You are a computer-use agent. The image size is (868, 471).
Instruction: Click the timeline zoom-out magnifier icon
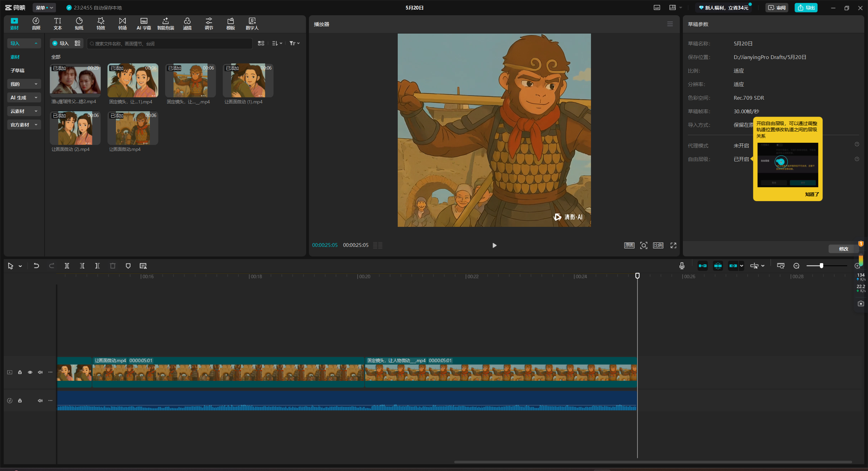click(796, 266)
